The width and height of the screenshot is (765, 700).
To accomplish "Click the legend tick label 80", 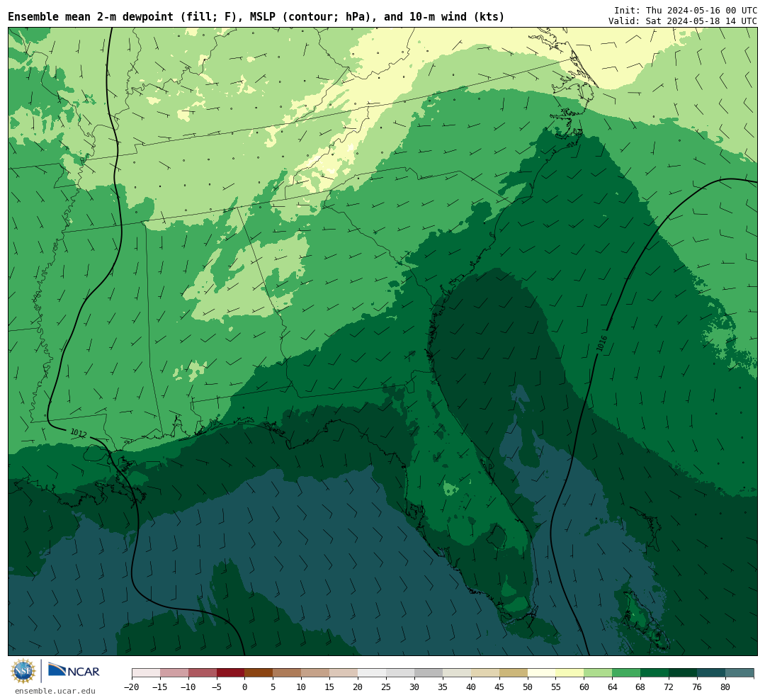I will coord(725,687).
